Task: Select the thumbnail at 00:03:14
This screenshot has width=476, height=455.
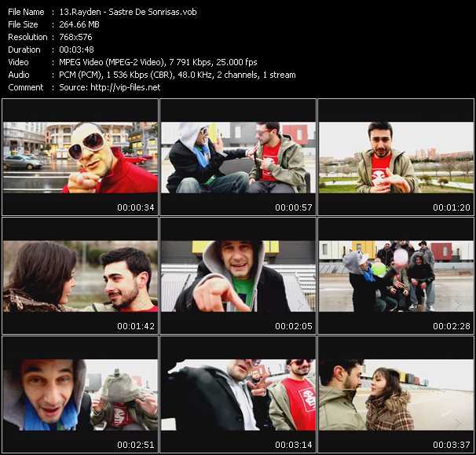Action: [238, 394]
